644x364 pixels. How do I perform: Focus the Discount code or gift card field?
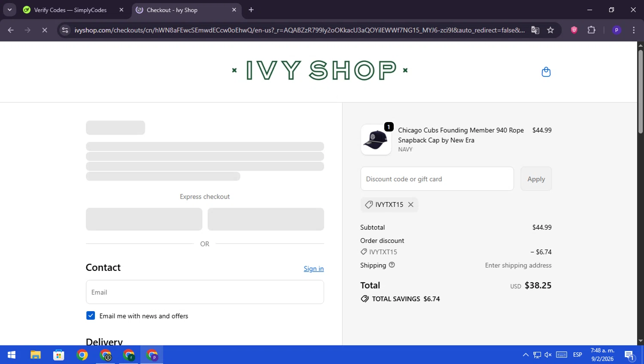click(x=437, y=179)
